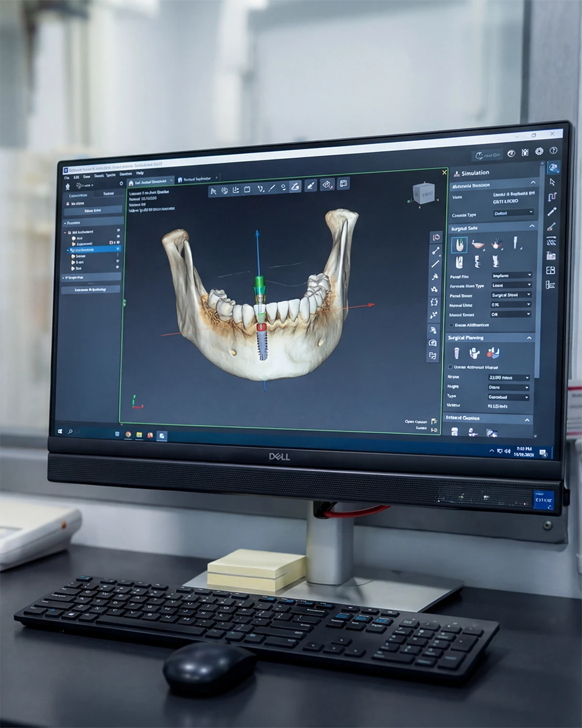Tick the checkbox below the ON dropdown
This screenshot has height=728, width=582.
click(452, 325)
